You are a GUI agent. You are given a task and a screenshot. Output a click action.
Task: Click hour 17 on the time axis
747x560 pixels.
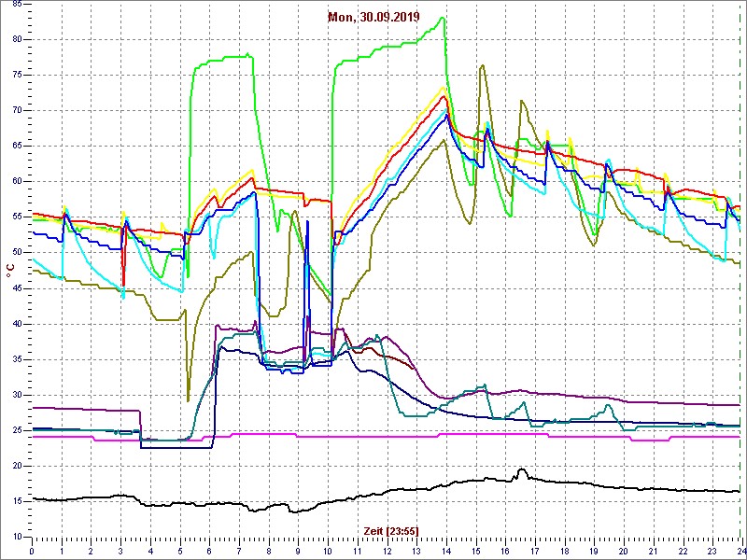534,552
